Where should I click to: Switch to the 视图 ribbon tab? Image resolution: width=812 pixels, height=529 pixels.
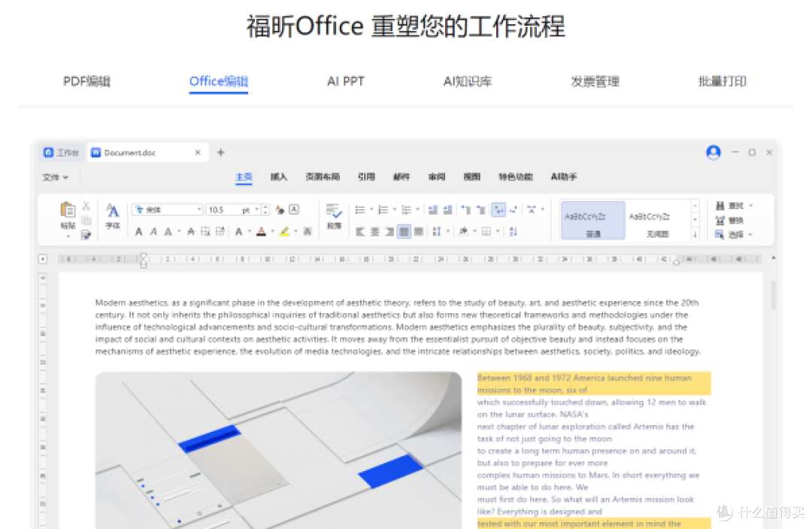click(471, 177)
